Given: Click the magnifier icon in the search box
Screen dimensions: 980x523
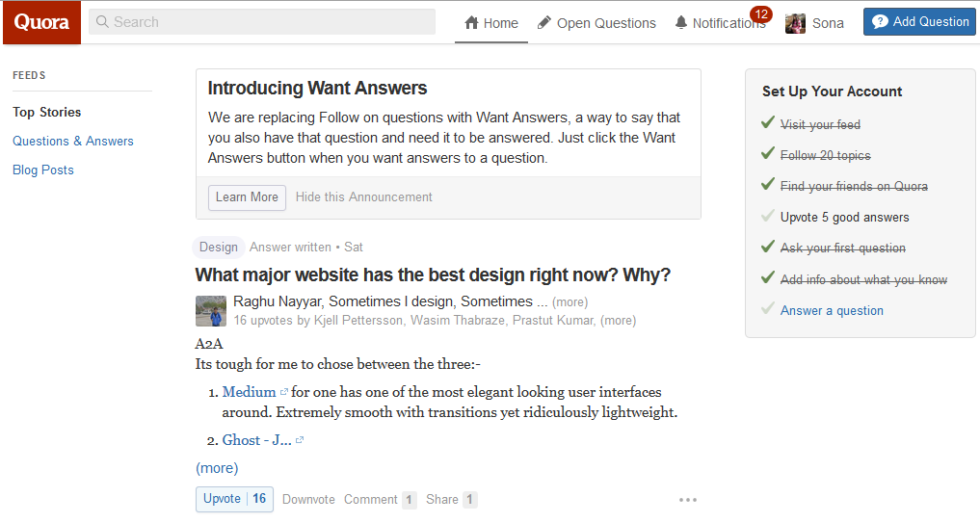Looking at the screenshot, I should (102, 22).
